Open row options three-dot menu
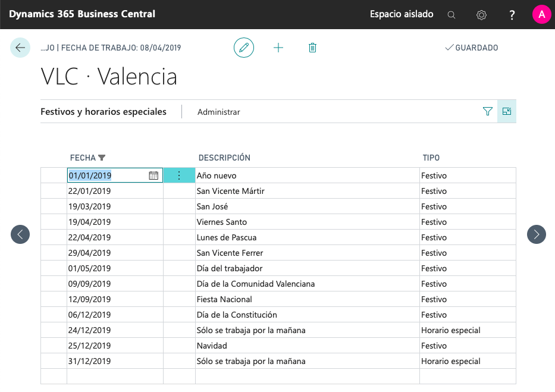 tap(179, 175)
